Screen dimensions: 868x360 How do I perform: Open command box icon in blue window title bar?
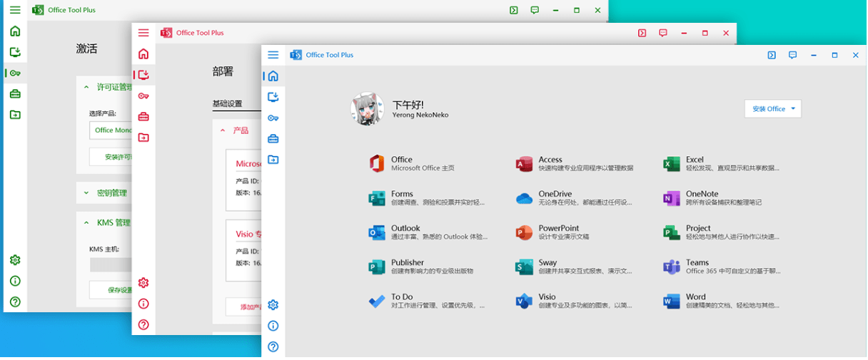(772, 55)
